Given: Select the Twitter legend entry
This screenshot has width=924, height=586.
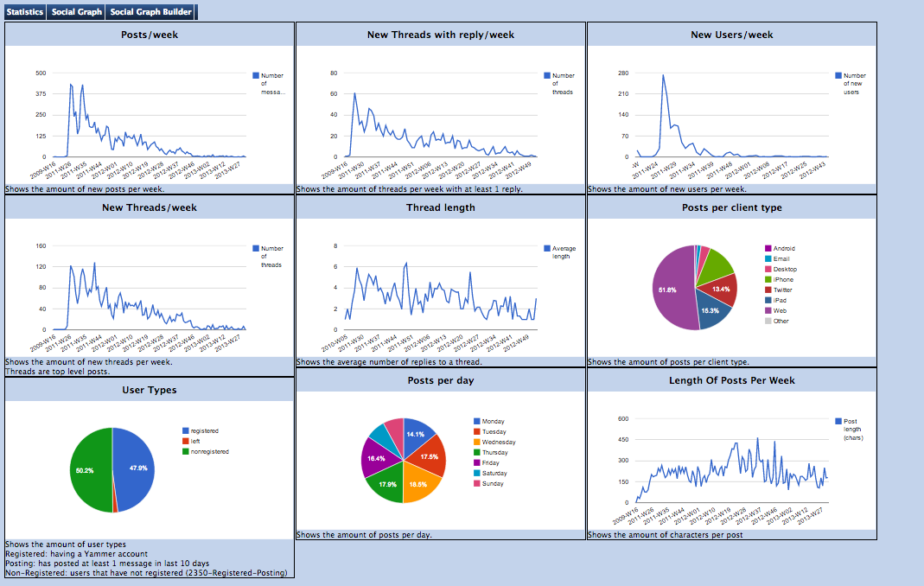Looking at the screenshot, I should pos(782,290).
